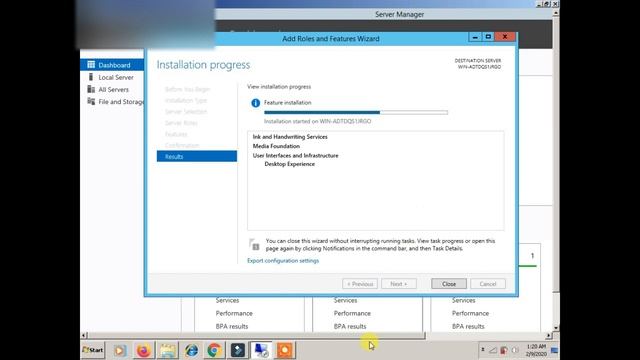Click the Feature installation info icon

pos(256,103)
